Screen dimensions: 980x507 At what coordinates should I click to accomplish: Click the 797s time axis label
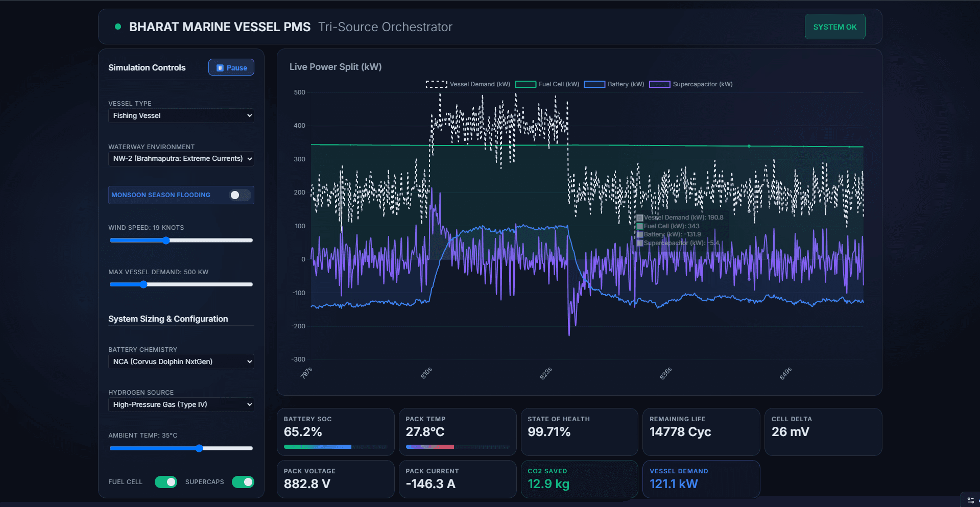pyautogui.click(x=306, y=373)
